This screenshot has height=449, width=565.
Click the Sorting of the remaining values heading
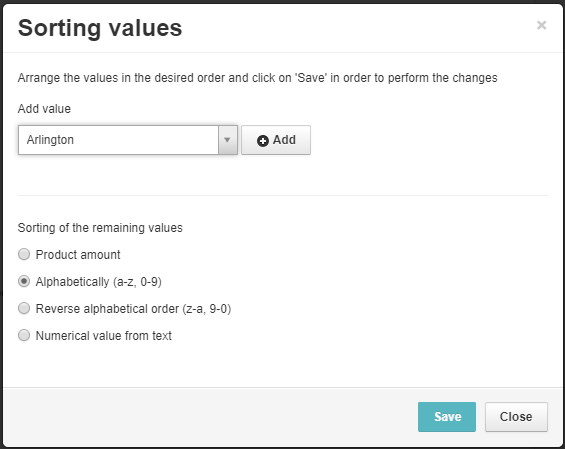pos(100,228)
